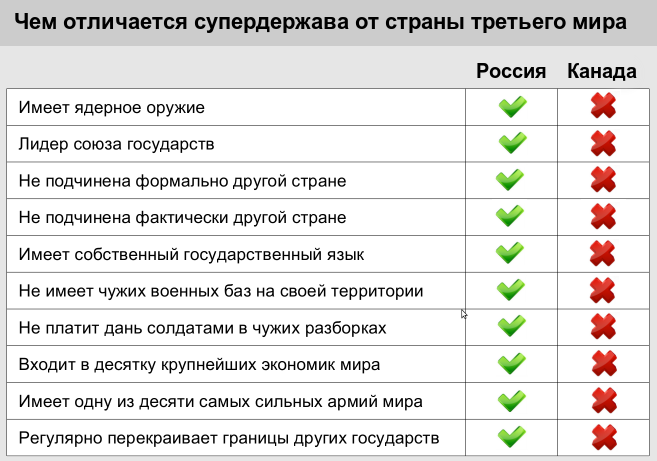
Task: Select the red cross in "Не подчинена формально" row
Action: click(603, 180)
